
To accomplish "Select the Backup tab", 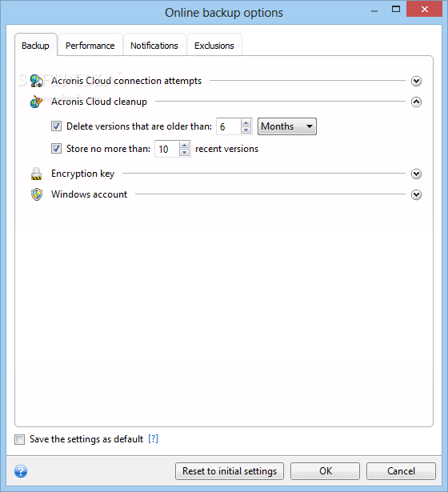I will coord(36,45).
